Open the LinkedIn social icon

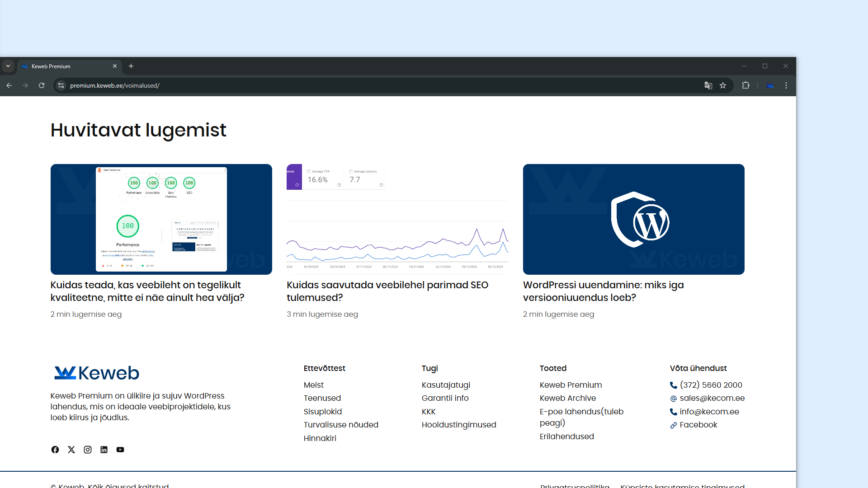104,450
